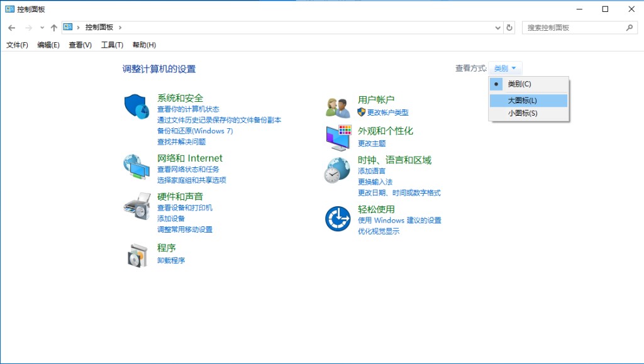Open the User Accounts people icon

[338, 108]
